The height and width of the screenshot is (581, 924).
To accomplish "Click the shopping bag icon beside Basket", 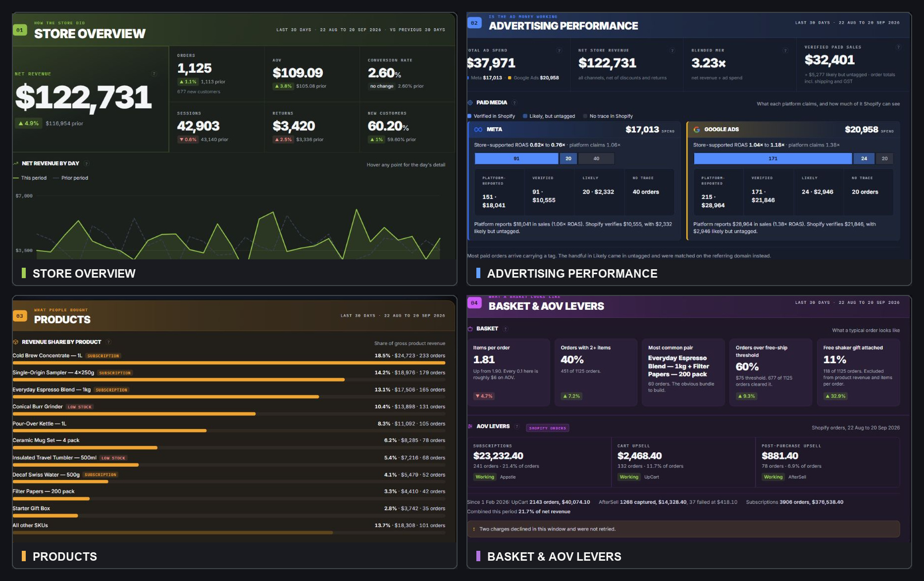I will click(x=470, y=329).
